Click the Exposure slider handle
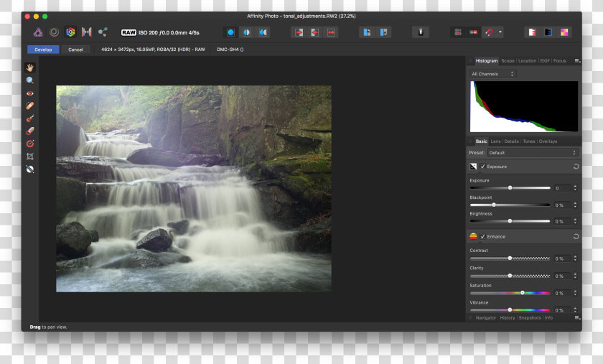 510,188
